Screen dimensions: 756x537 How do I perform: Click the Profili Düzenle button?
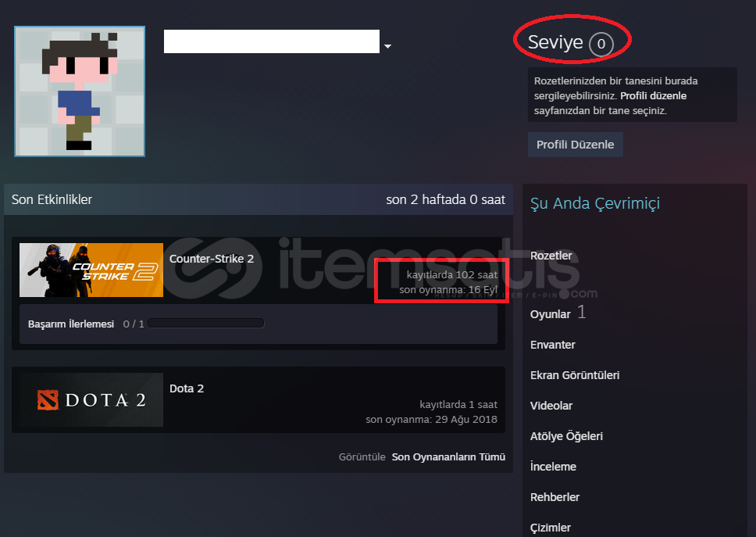click(575, 145)
